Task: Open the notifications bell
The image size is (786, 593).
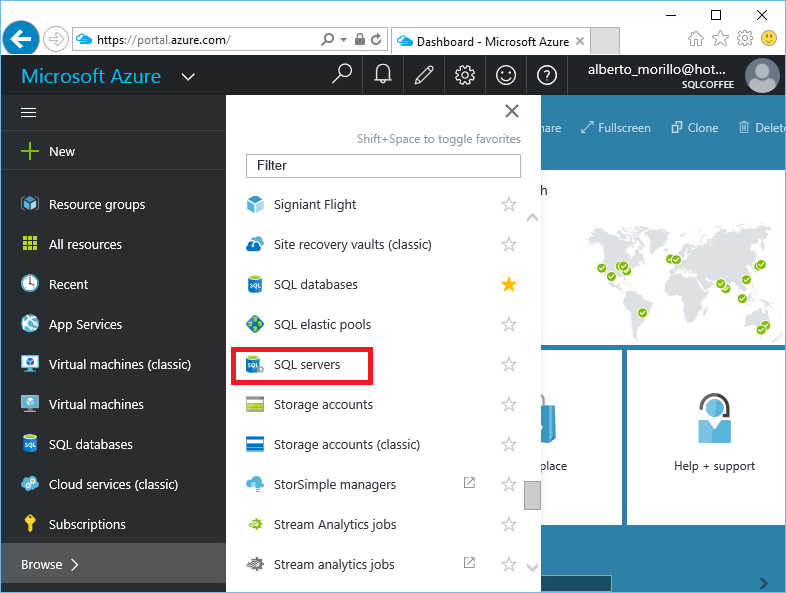Action: 383,75
